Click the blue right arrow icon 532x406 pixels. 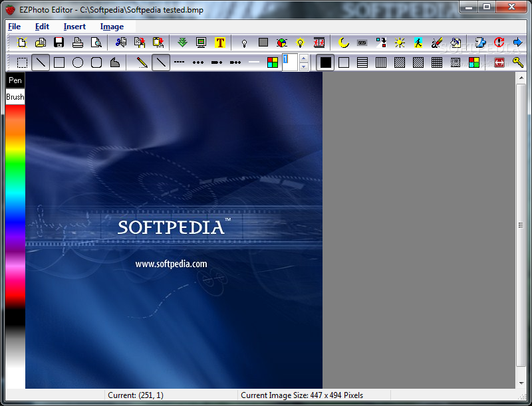[517, 43]
